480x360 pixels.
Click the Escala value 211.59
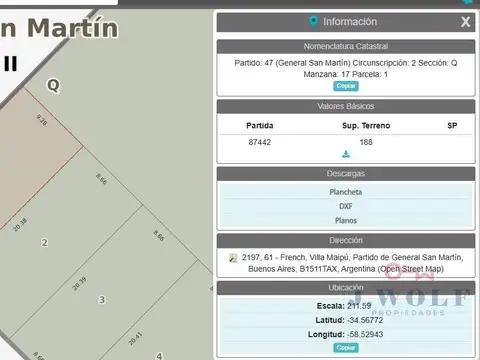pos(359,306)
